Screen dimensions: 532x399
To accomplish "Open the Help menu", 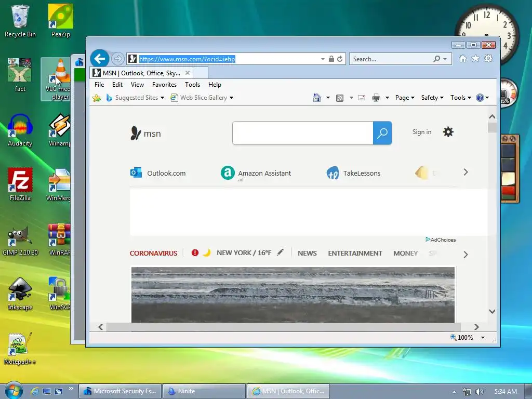I will tap(215, 85).
